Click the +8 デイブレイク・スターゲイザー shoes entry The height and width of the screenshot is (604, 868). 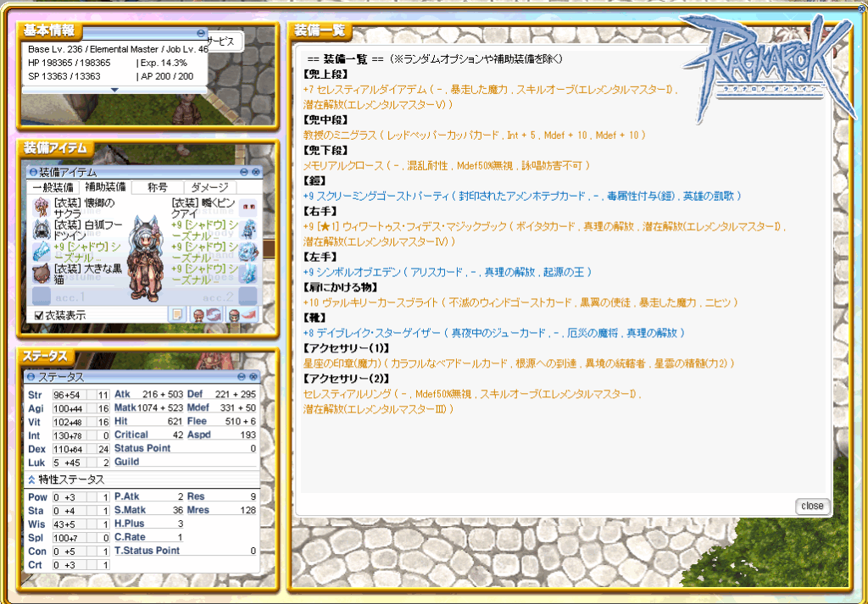(x=494, y=333)
